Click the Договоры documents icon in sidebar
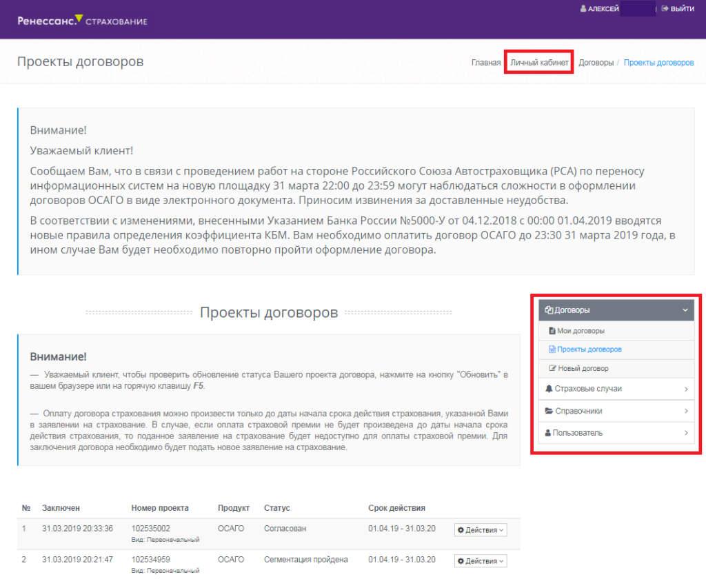The image size is (706, 588). tap(549, 310)
